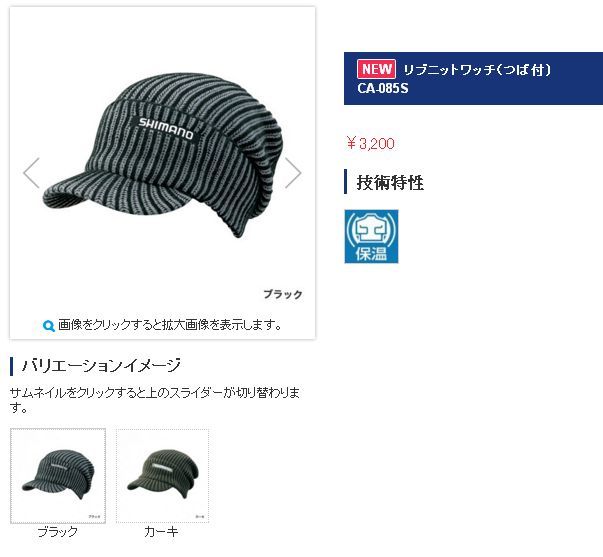Click the ブラック label under the first thumbnail
Viewport: 603px width, 557px height.
[58, 532]
